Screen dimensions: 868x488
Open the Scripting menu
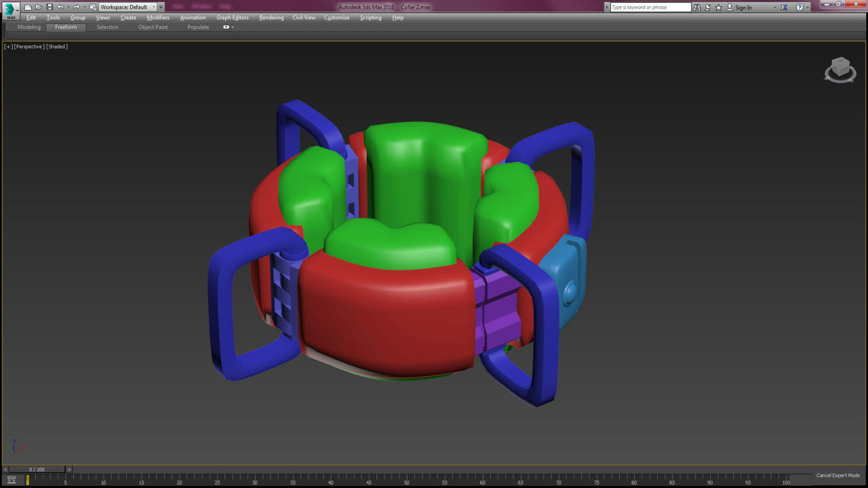[370, 18]
